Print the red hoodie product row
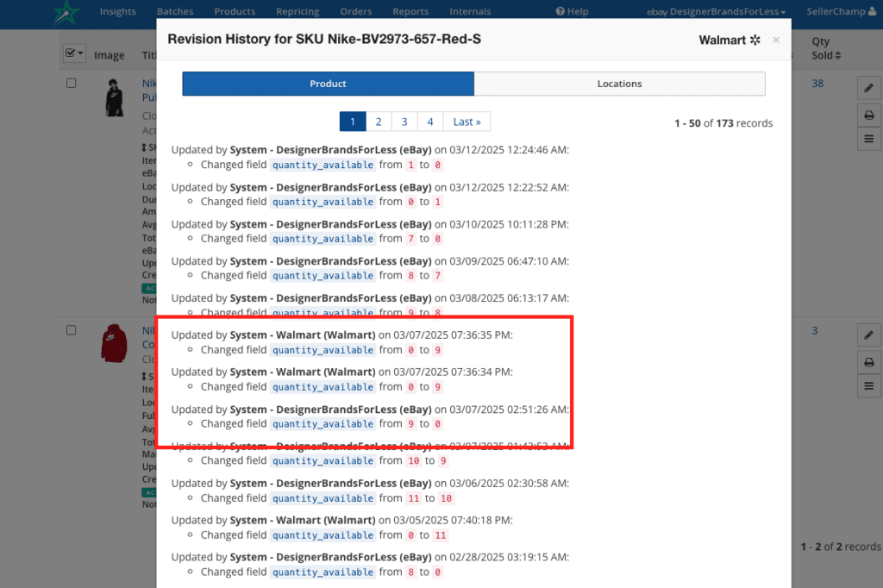Image resolution: width=883 pixels, height=588 pixels. (x=869, y=362)
